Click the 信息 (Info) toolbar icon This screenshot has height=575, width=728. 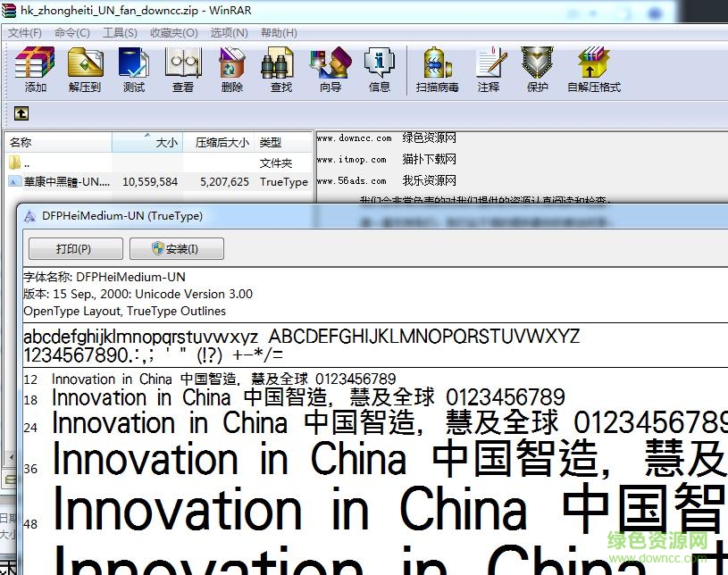click(379, 70)
